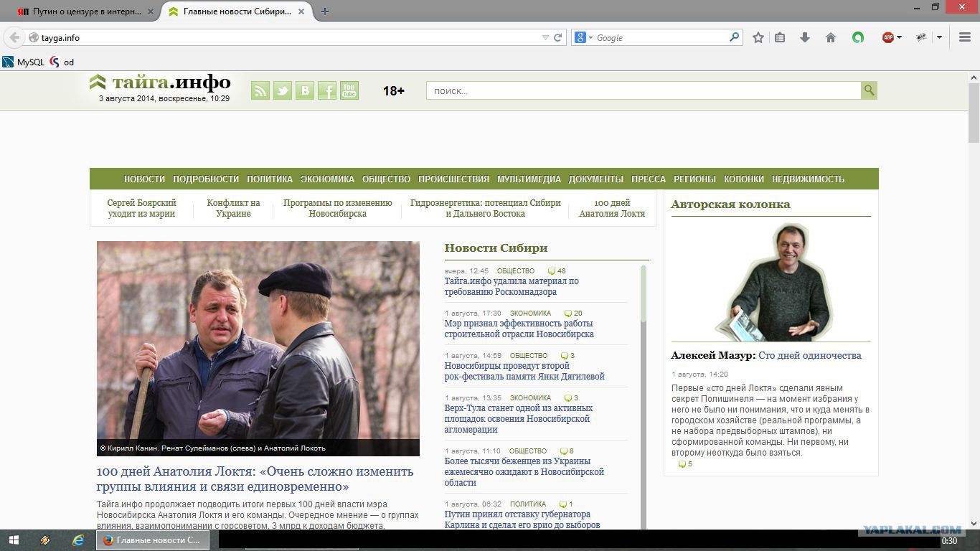Close the Путин о цензуре tab
Screen dimensions: 980x551
coord(150,11)
